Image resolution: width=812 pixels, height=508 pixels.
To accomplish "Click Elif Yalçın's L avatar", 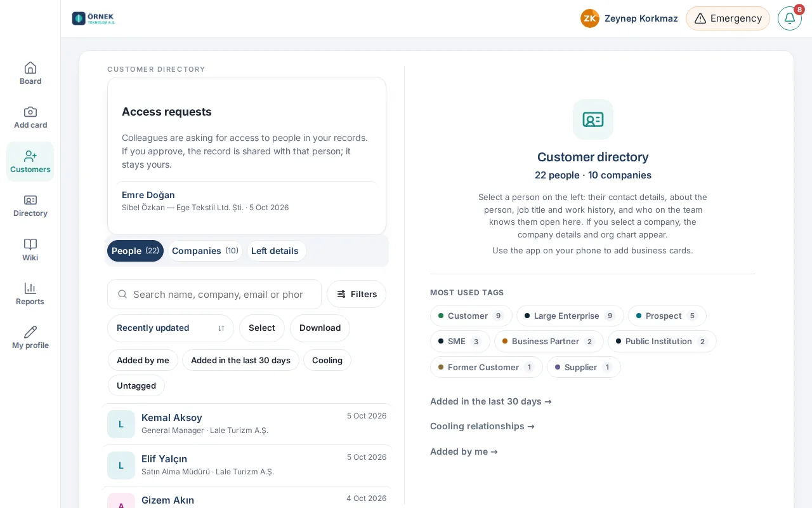I will point(121,465).
